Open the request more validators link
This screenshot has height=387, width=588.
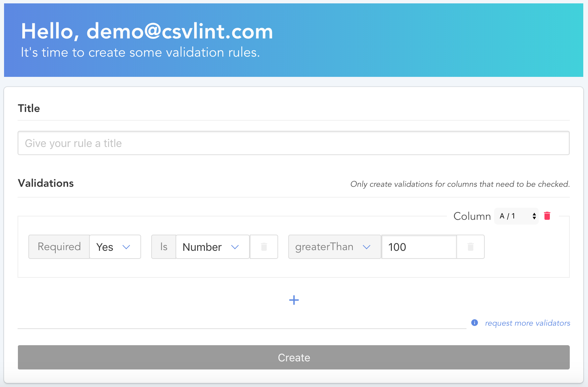[527, 323]
